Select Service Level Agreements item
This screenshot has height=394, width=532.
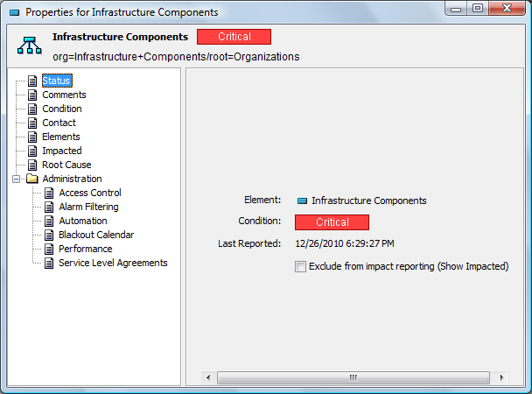(x=113, y=263)
